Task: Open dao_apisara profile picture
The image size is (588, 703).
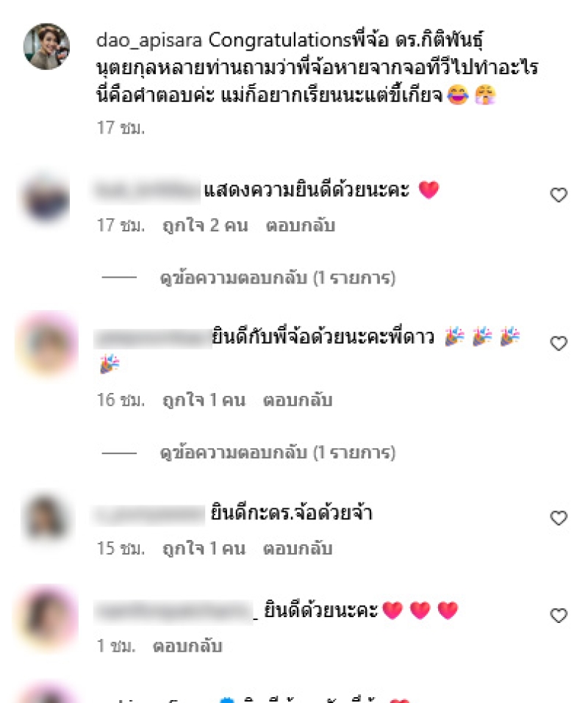Action: point(46,46)
